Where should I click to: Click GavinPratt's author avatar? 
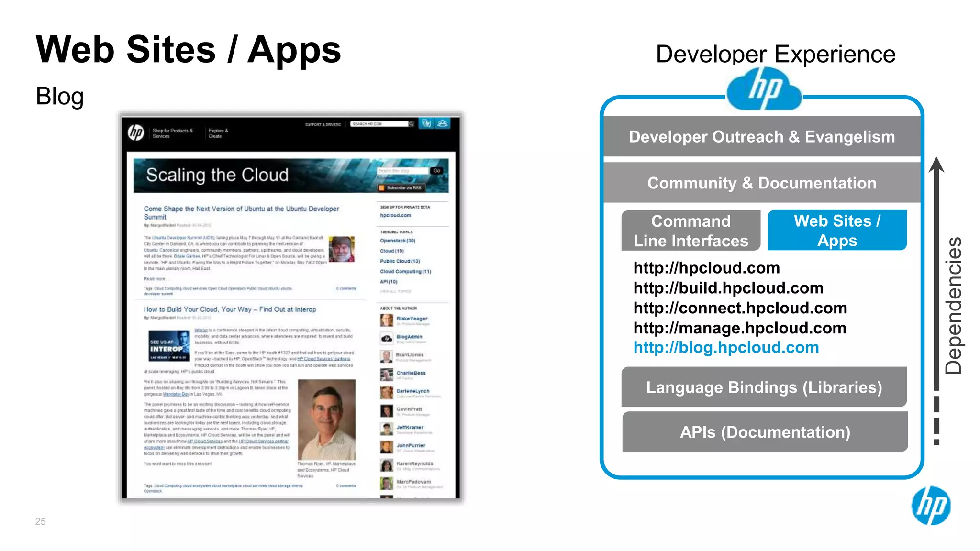387,411
